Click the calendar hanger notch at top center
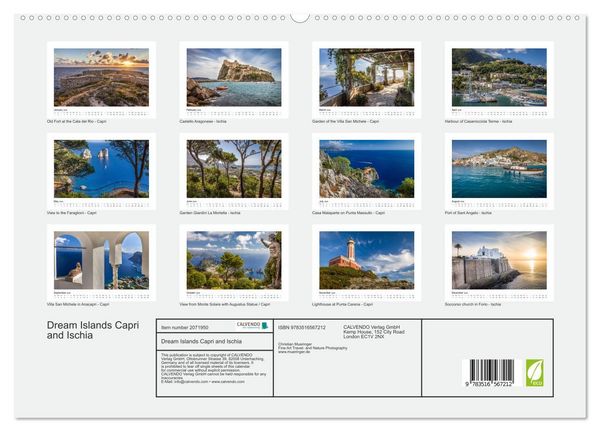This screenshot has width=600, height=432. coord(300,18)
